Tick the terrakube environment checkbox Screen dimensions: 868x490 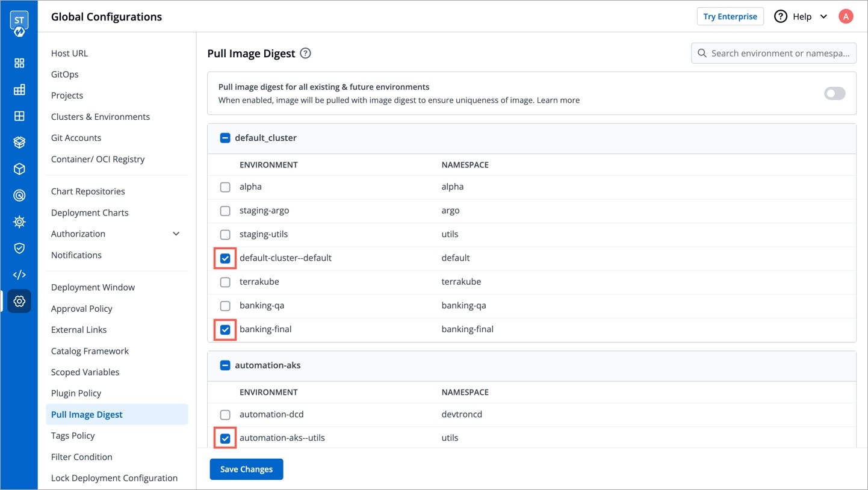[x=225, y=282]
